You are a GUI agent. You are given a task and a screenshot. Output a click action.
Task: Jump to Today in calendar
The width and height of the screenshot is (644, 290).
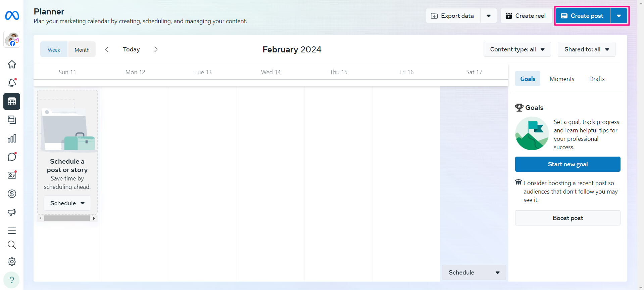(131, 49)
